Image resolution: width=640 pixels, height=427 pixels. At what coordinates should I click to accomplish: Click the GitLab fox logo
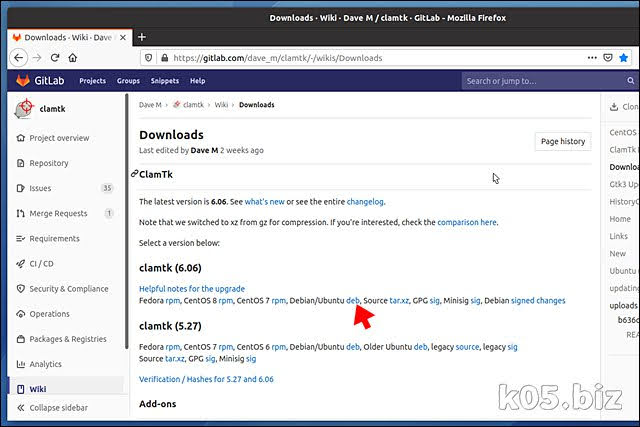pos(23,80)
